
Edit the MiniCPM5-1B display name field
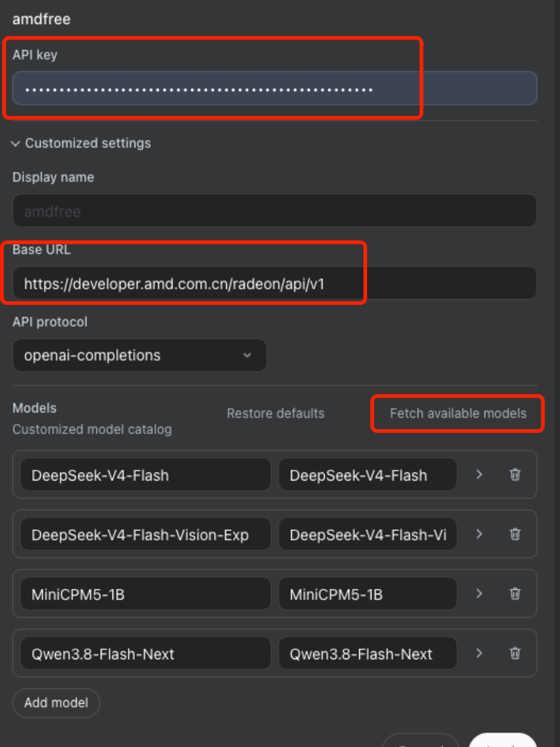pyautogui.click(x=368, y=594)
